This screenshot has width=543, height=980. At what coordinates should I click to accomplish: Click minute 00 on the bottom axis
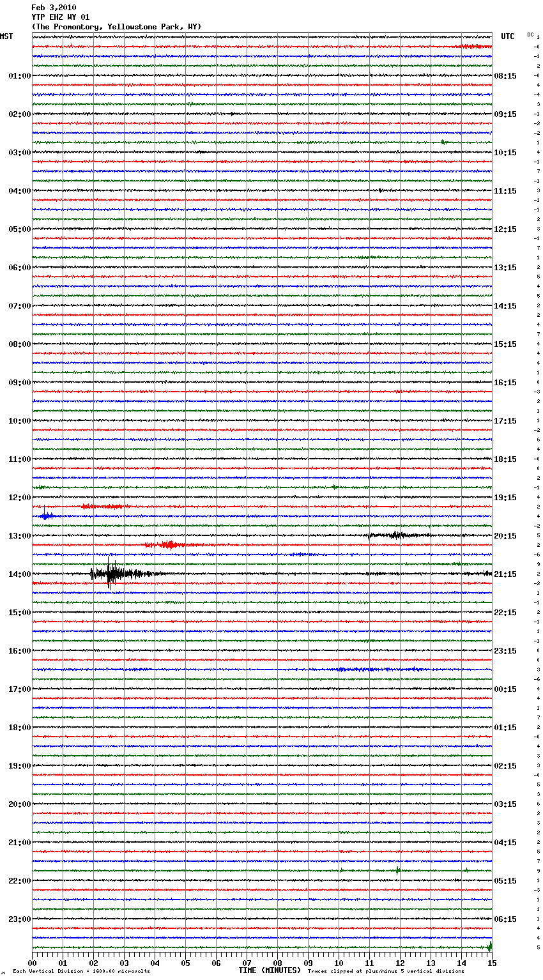32,963
